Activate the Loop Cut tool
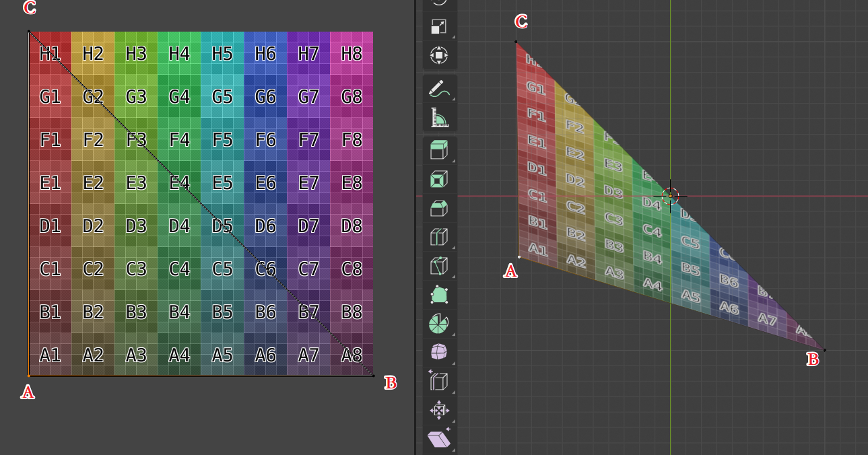 [439, 237]
